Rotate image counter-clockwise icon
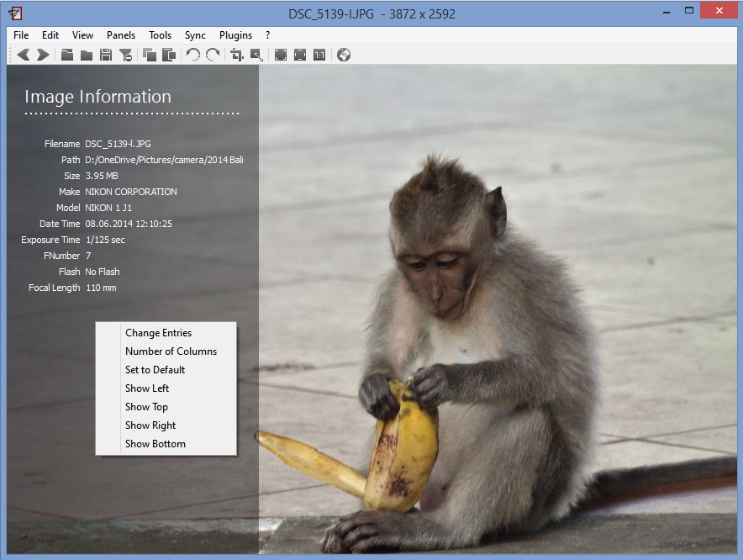Screen dimensions: 743x560 (x=192, y=55)
